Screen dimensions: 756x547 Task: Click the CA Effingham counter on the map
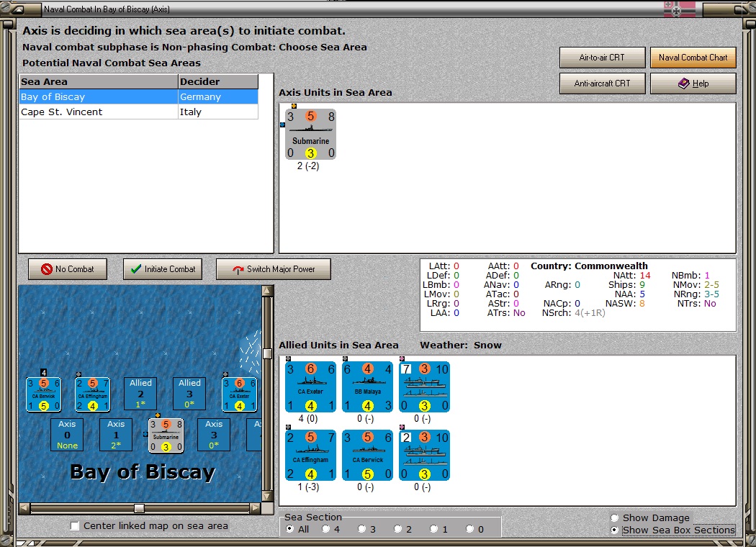93,394
